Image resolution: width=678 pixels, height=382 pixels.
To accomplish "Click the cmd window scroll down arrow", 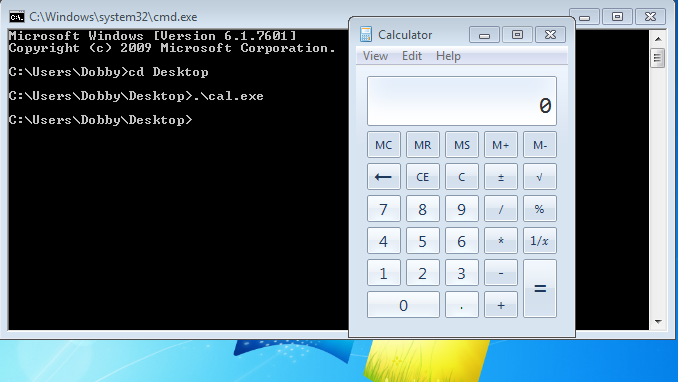I will pos(658,321).
